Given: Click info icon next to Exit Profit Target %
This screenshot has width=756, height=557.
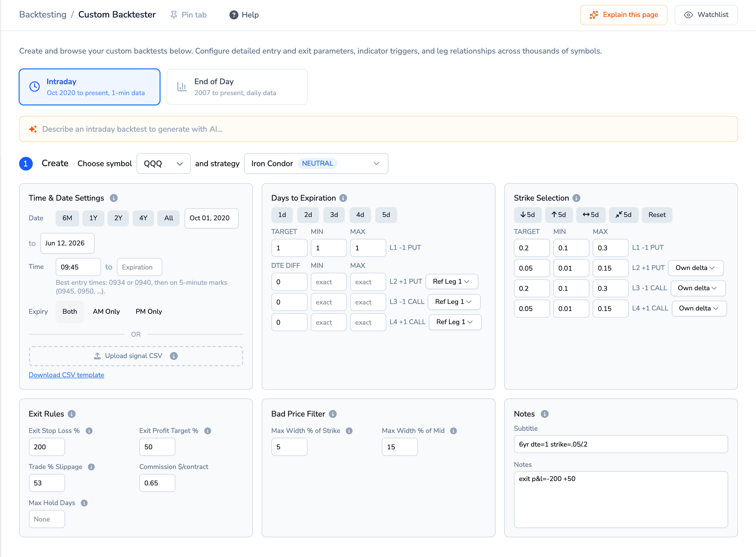Looking at the screenshot, I should point(208,431).
